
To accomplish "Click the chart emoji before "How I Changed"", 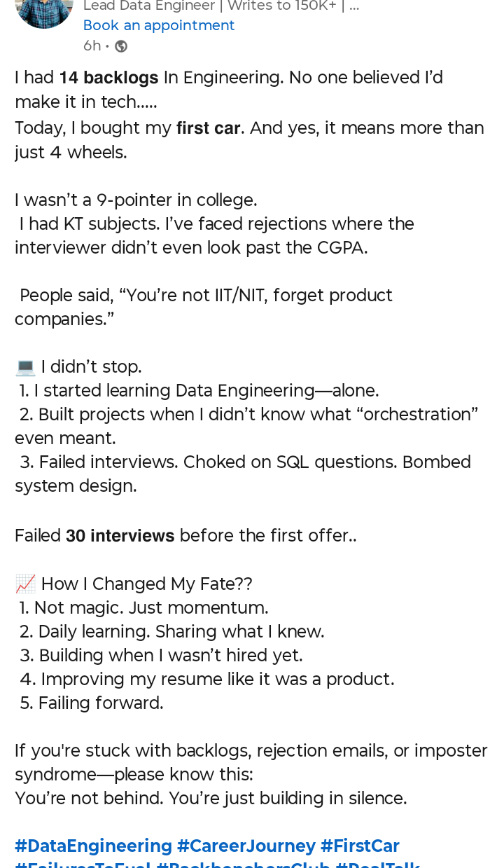I will click(x=25, y=584).
